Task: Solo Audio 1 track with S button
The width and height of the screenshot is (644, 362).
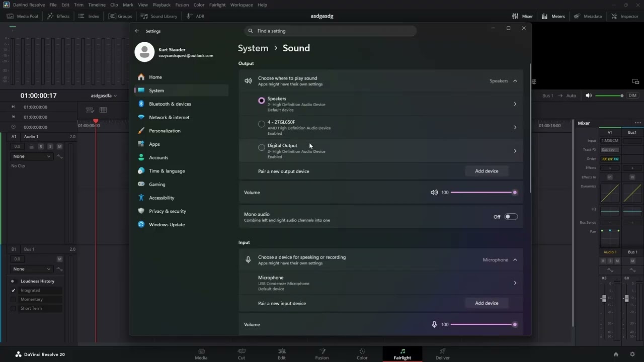Action: pyautogui.click(x=50, y=146)
